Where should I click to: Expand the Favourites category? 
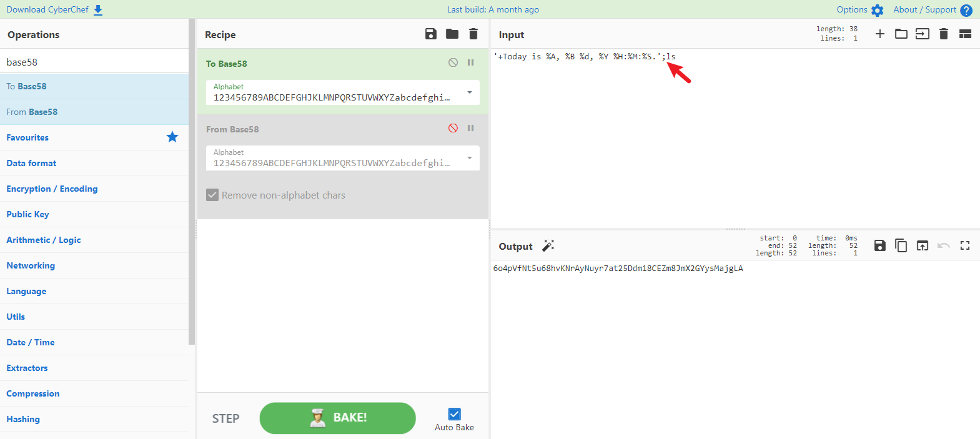(94, 137)
